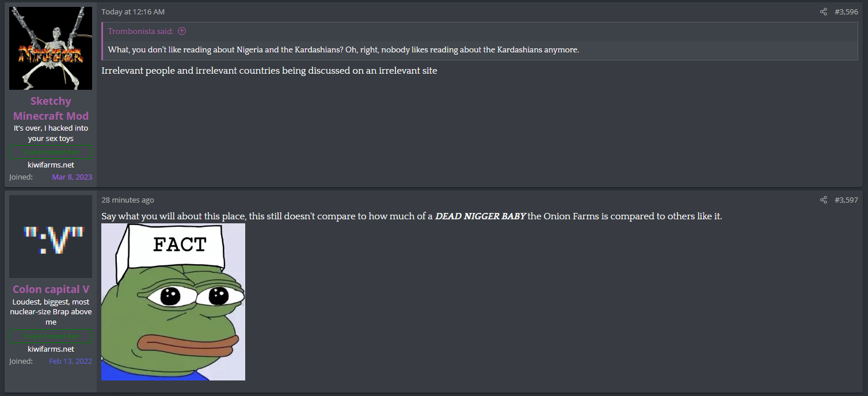Open the skeleton avatar of Sketchy Minecraft Mod
868x396 pixels.
(x=51, y=48)
